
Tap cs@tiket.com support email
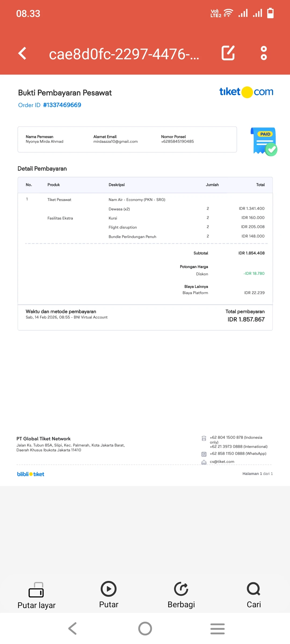click(222, 462)
